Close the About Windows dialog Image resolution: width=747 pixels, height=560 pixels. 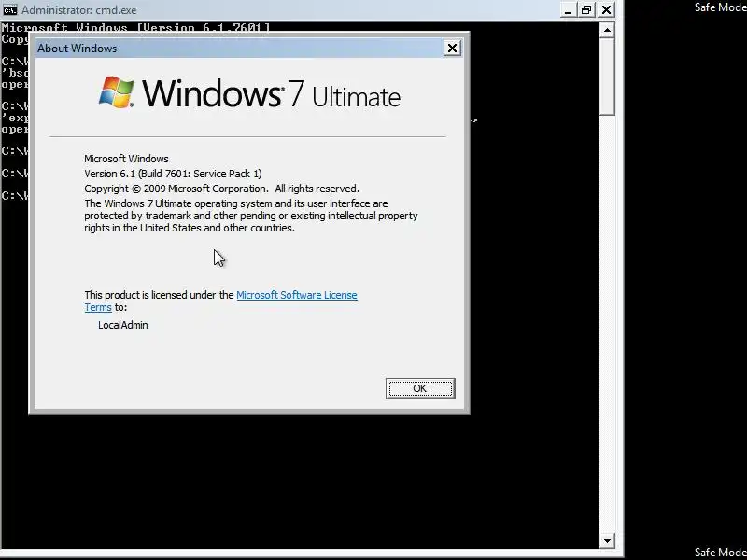pos(452,49)
